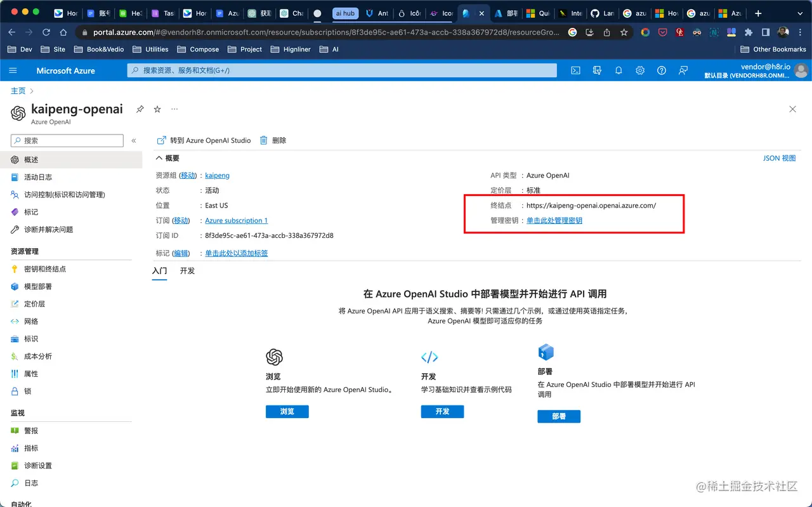This screenshot has height=507, width=812.
Task: Collapse the left sidebar with double chevron
Action: pos(134,141)
